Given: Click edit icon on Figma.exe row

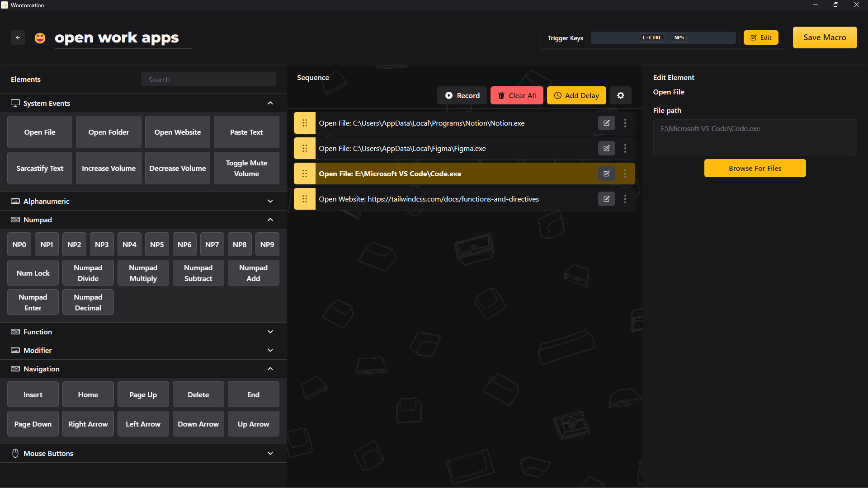Looking at the screenshot, I should [x=606, y=148].
